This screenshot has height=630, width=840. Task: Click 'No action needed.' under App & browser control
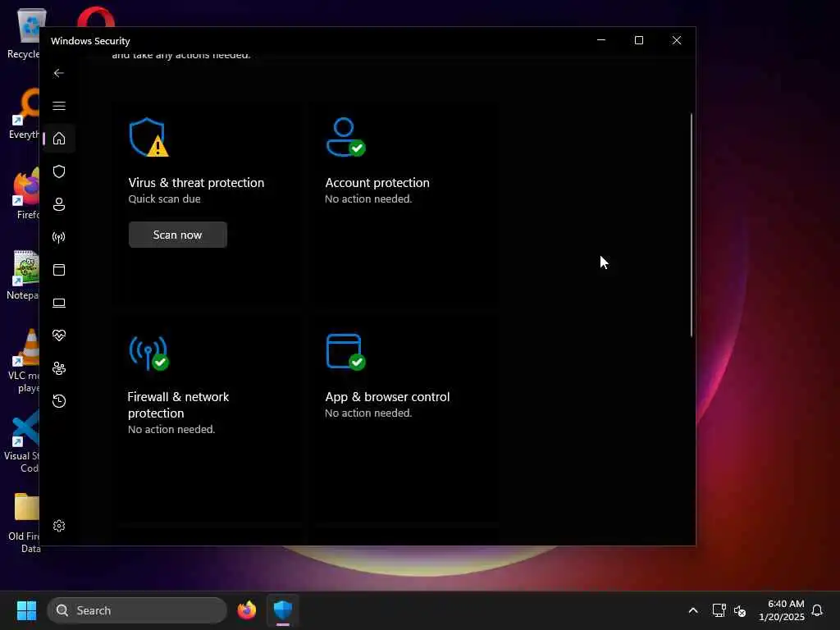coord(368,413)
